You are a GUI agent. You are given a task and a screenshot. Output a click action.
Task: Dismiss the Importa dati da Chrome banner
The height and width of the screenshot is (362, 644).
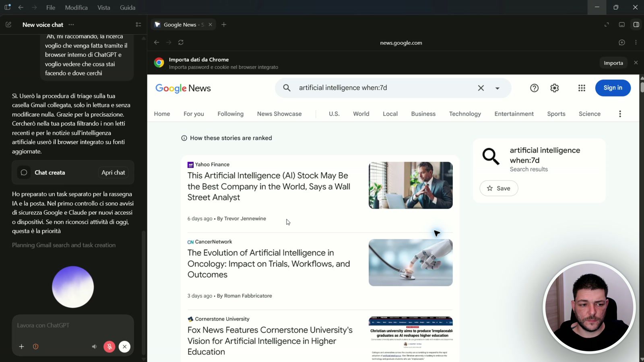click(636, 62)
